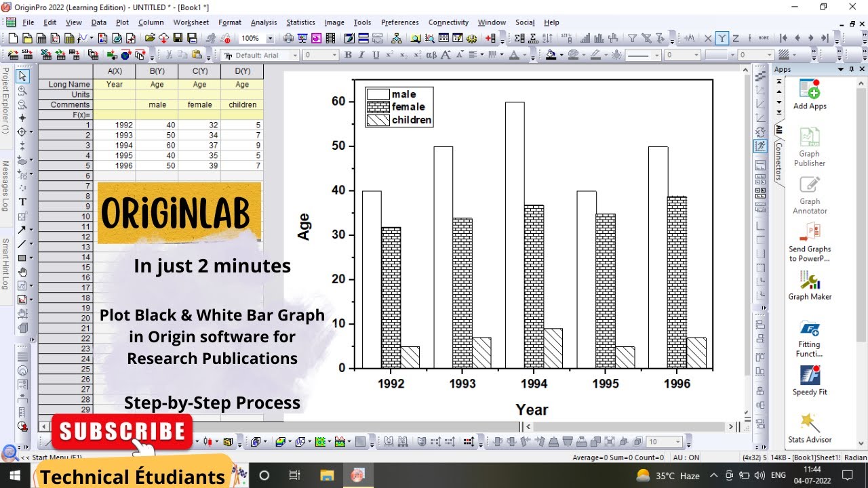Click the fill color paint bucket
The image size is (868, 488).
pyautogui.click(x=550, y=55)
